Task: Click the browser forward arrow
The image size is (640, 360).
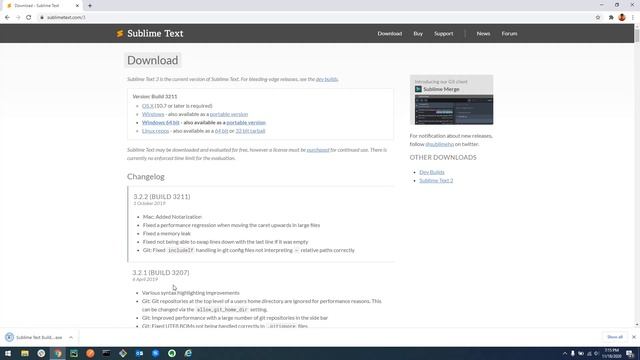Action: pyautogui.click(x=18, y=18)
